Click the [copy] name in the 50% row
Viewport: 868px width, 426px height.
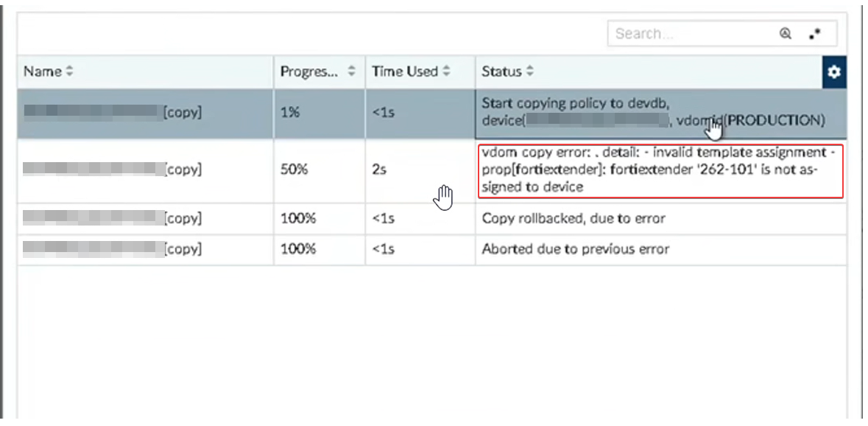(x=113, y=170)
